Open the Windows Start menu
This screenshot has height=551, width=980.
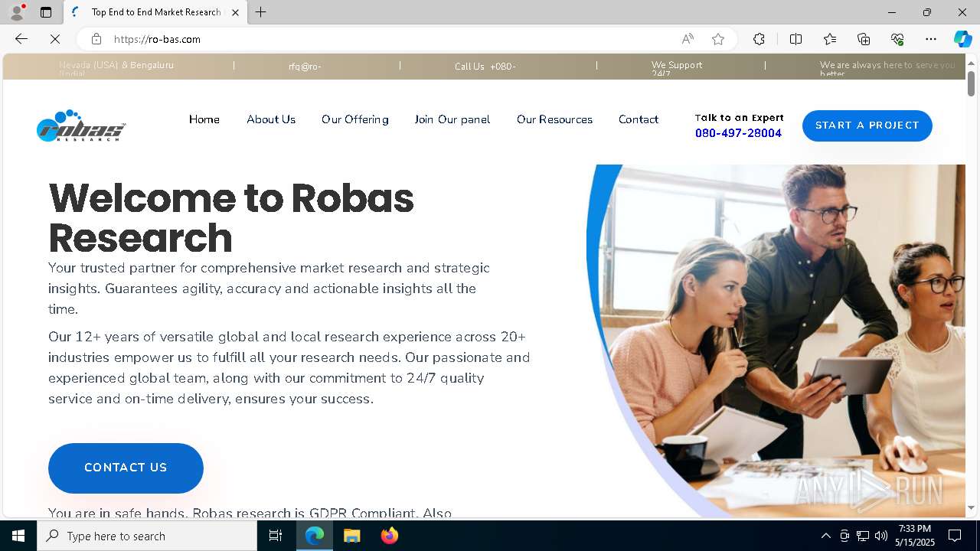click(x=18, y=536)
